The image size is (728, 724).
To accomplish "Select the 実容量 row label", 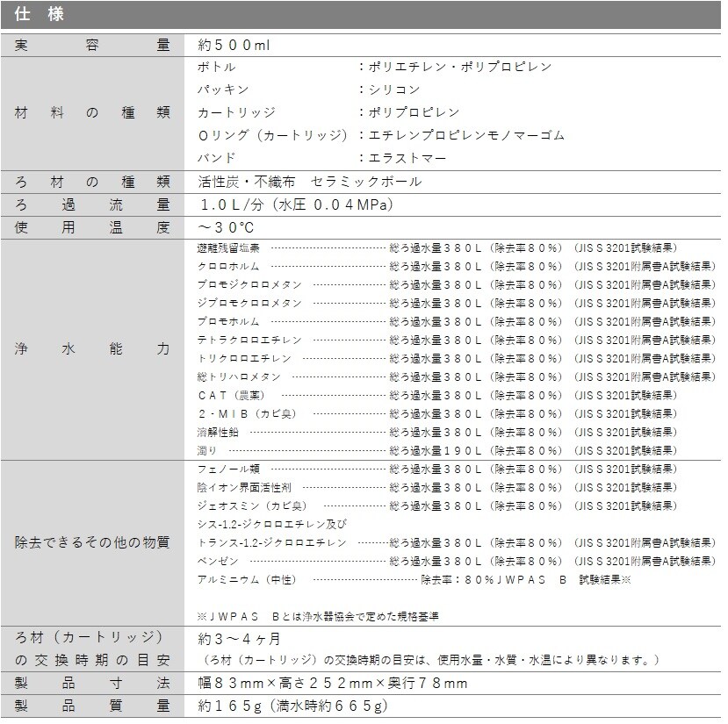I will tap(92, 45).
